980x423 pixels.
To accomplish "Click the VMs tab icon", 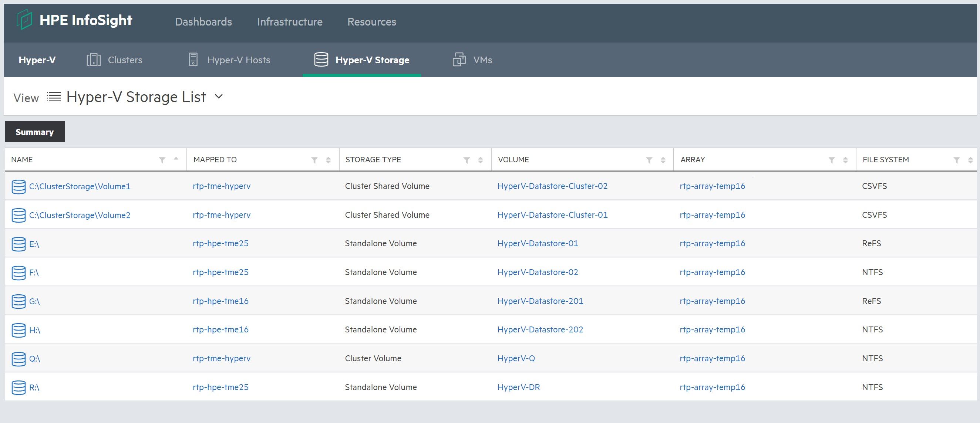I will coord(459,60).
